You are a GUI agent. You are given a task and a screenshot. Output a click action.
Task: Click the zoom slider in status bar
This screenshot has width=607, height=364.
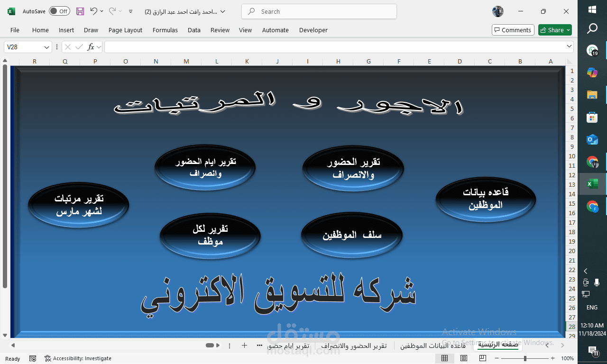tap(524, 358)
